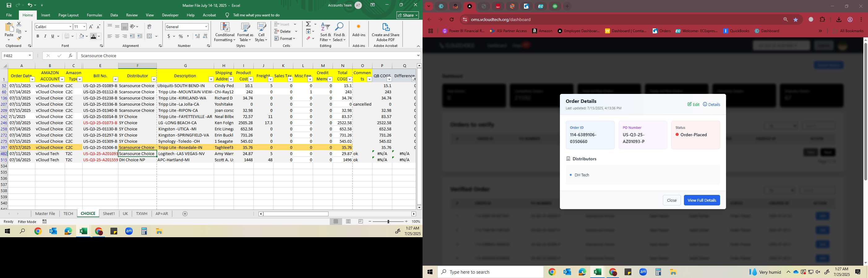Open Font name Calibri dropdown
This screenshot has width=868, height=278.
(x=70, y=27)
